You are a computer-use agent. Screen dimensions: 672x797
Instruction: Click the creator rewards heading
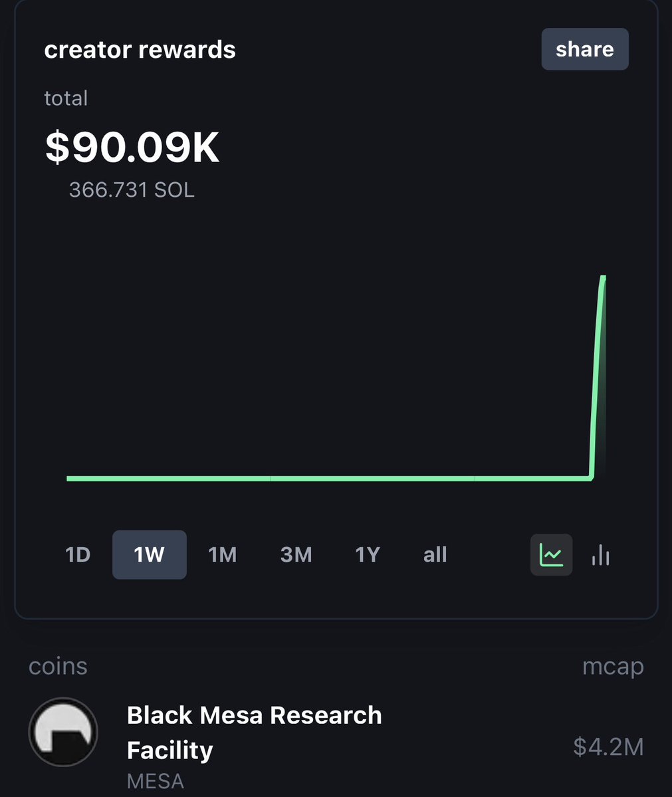tap(140, 50)
